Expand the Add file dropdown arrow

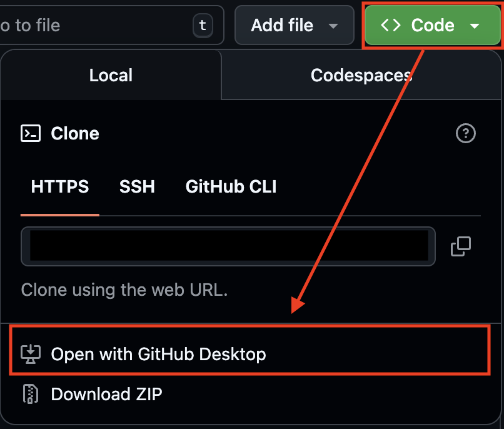point(333,26)
